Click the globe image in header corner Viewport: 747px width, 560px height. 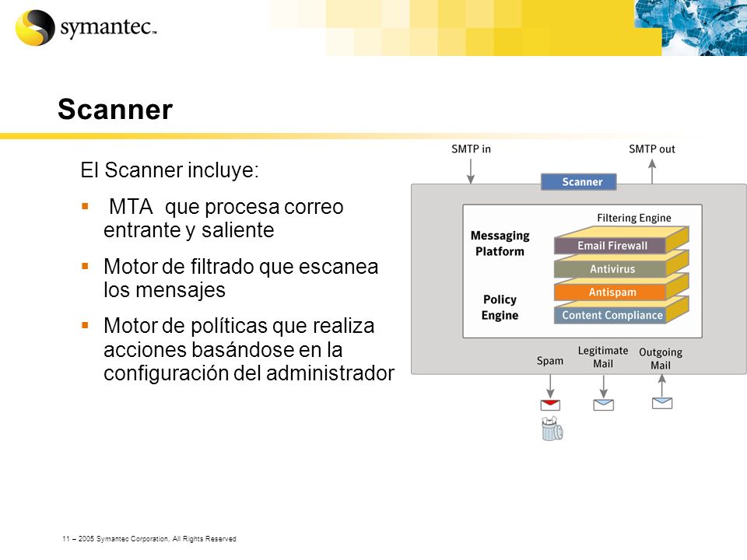pyautogui.click(x=691, y=28)
